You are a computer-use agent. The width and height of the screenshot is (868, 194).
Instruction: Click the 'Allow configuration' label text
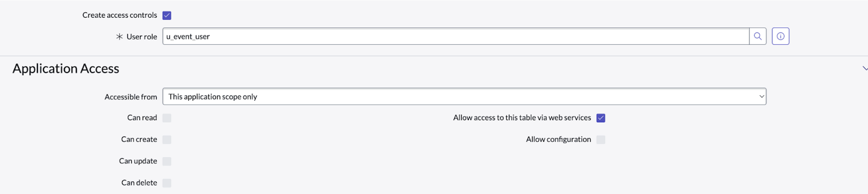[558, 139]
